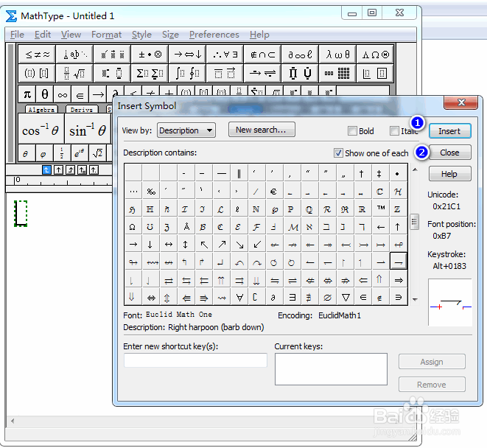Open the File menu
Screen dimensions: 487x448
coord(17,35)
